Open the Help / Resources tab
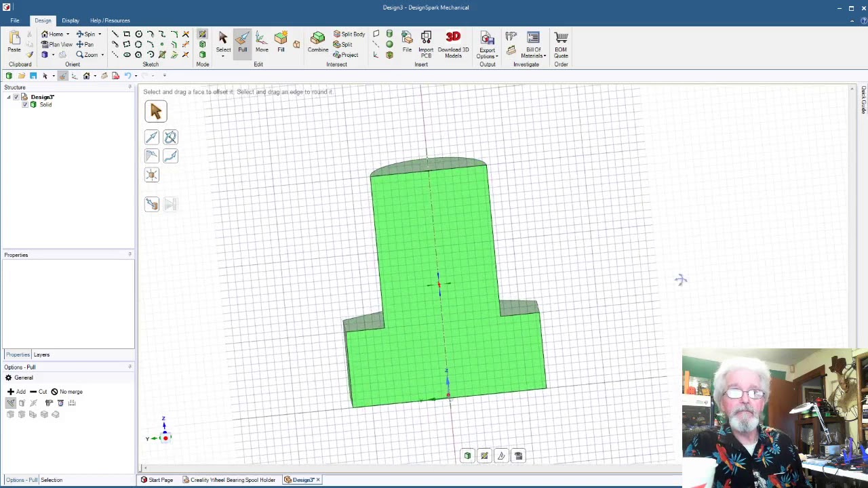The width and height of the screenshot is (868, 488). [x=110, y=20]
